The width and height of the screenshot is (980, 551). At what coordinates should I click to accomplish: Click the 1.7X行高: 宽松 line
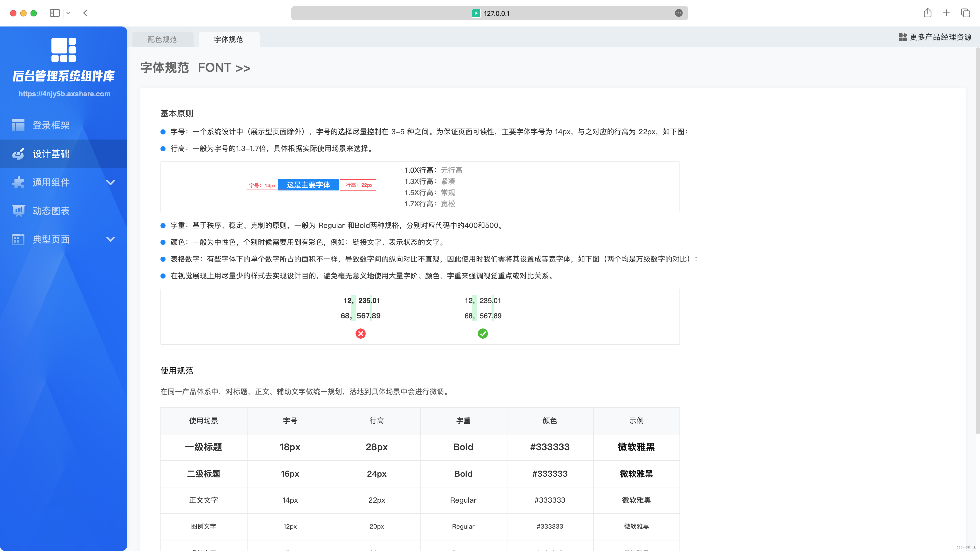429,204
